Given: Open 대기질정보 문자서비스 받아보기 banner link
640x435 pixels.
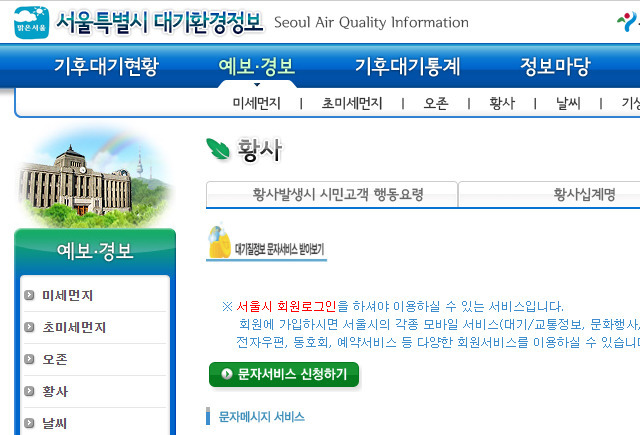Looking at the screenshot, I should pyautogui.click(x=267, y=242).
